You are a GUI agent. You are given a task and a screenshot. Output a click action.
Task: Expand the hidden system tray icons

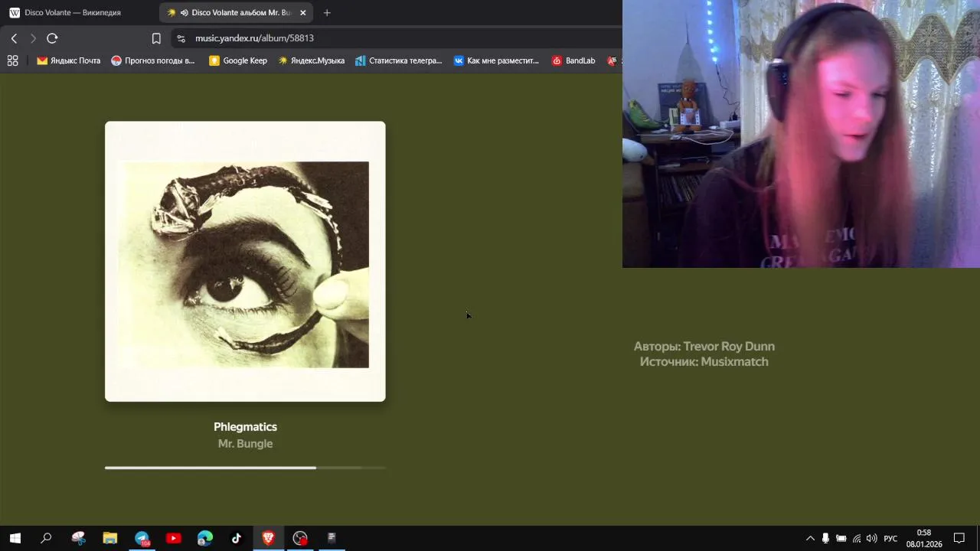point(810,538)
